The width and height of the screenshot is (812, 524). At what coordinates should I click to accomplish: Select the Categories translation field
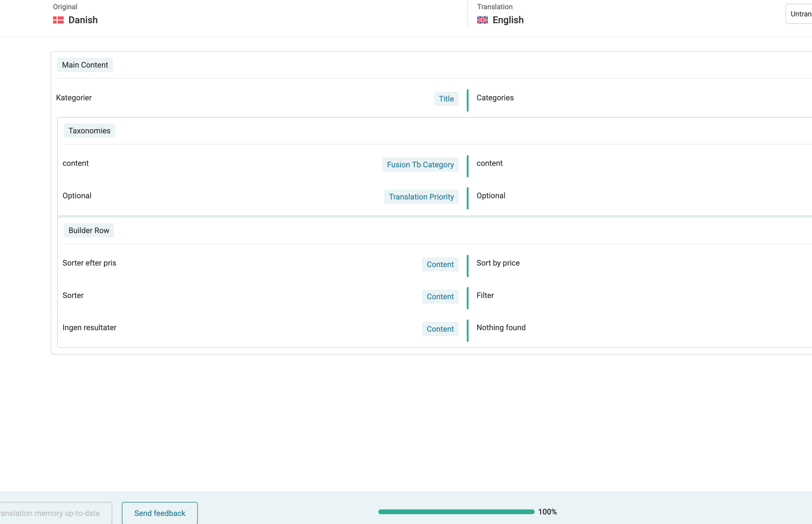pos(495,98)
